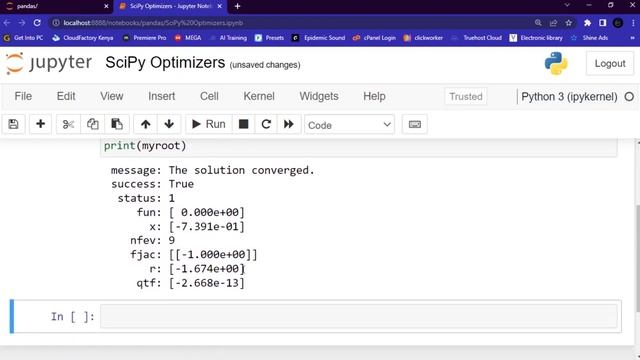Click the Python logo icon

(x=556, y=63)
